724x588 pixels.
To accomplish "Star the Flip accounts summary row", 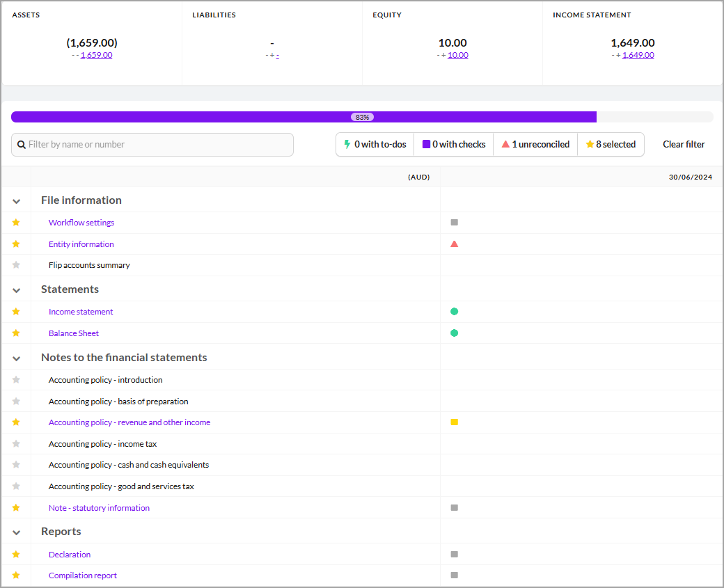I will point(16,265).
